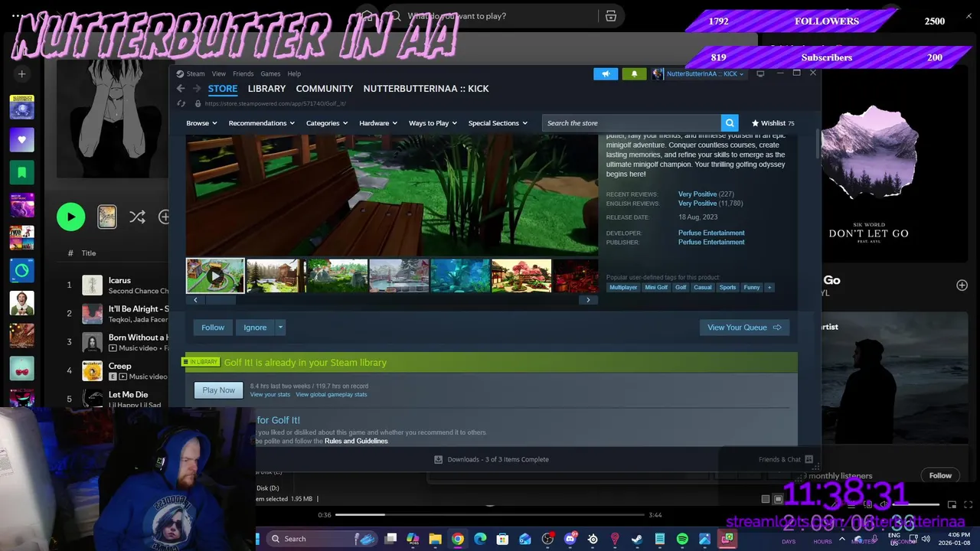Open green bookmark tile in Spotify sidebar

click(21, 173)
